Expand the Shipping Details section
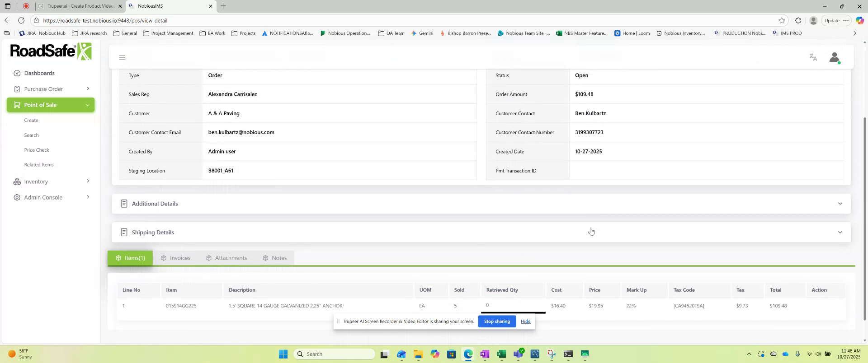The width and height of the screenshot is (868, 363). (840, 233)
